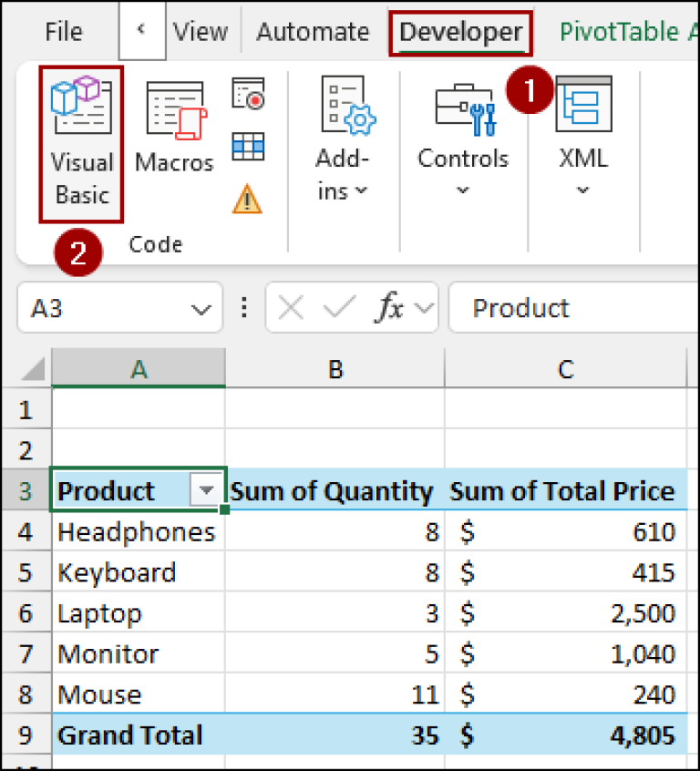Viewport: 700px width, 771px height.
Task: Toggle Use Relative References icon
Action: point(248,146)
